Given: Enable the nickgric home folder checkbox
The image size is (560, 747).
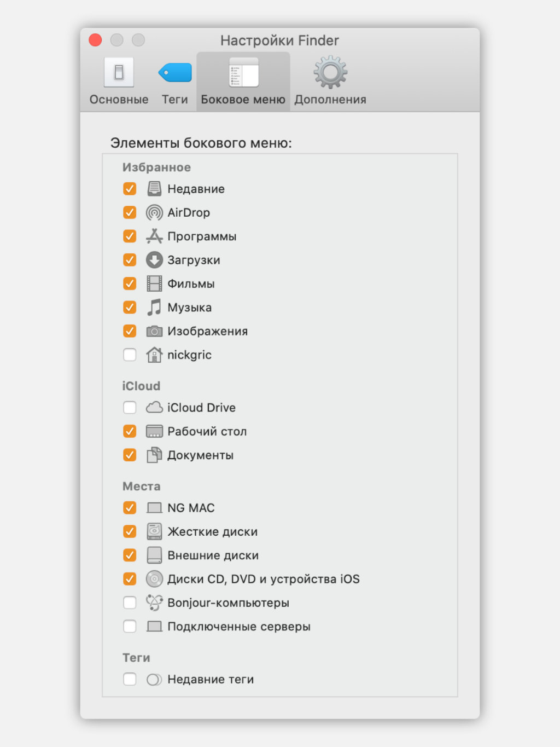Looking at the screenshot, I should pos(130,355).
